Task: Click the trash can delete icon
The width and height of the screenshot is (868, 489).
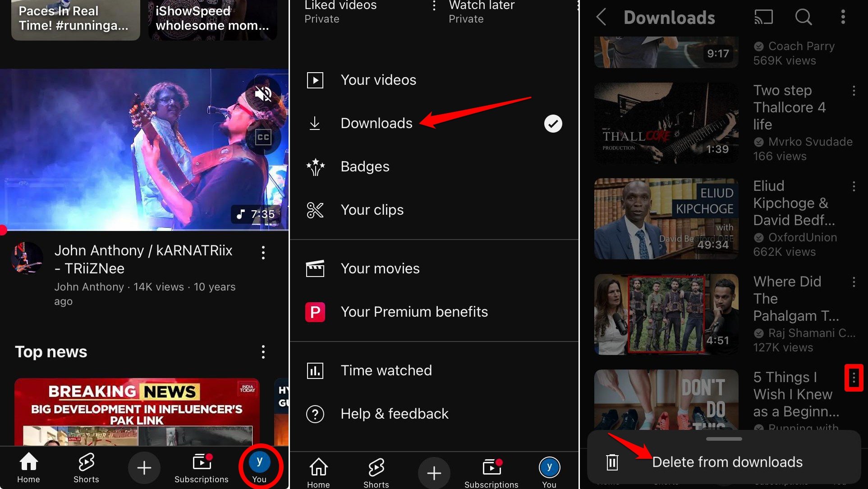Action: [612, 462]
